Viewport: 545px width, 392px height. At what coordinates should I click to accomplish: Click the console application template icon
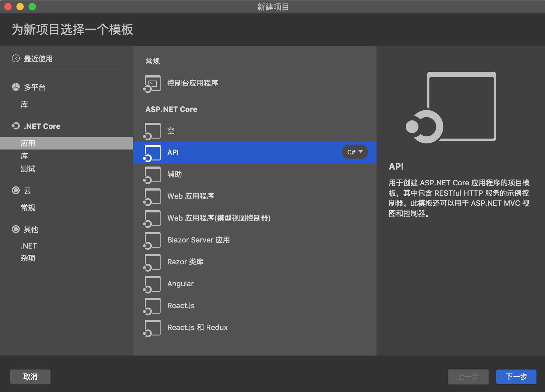(152, 84)
